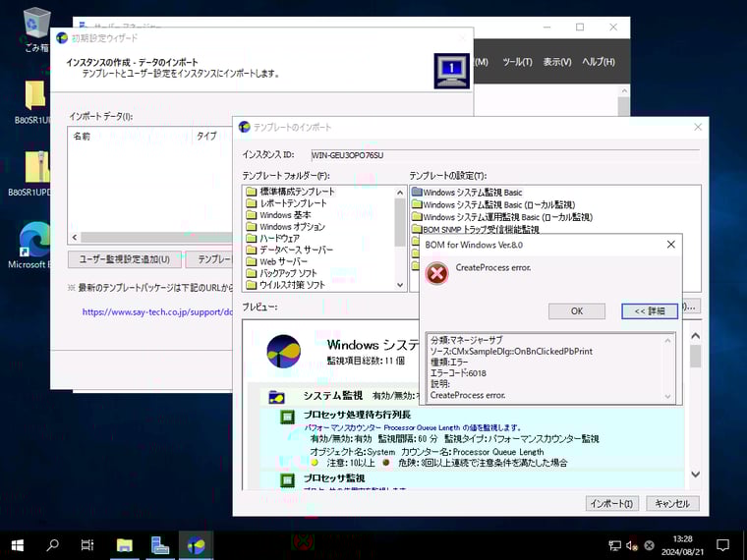
Task: Open the say-tech.co.jp support link
Action: (157, 312)
